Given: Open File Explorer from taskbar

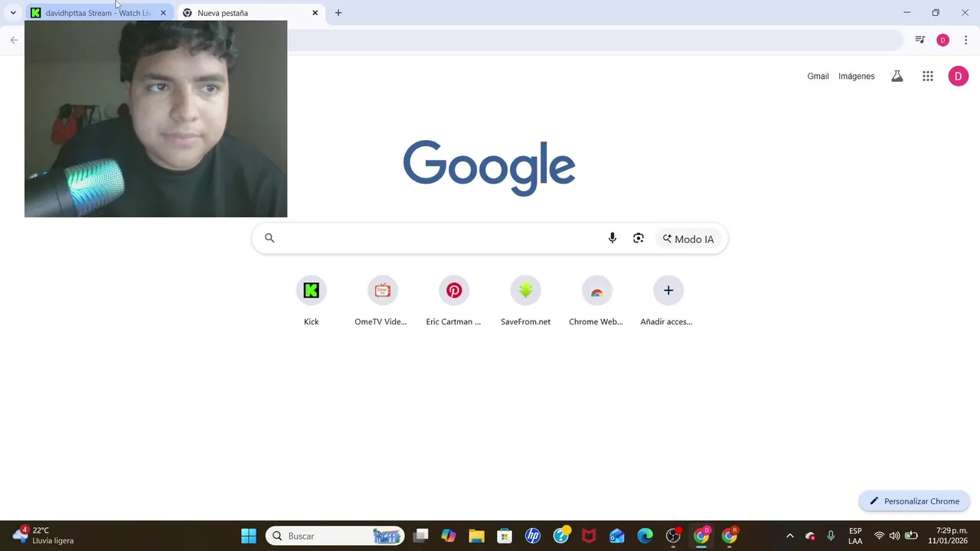Looking at the screenshot, I should coord(476,536).
